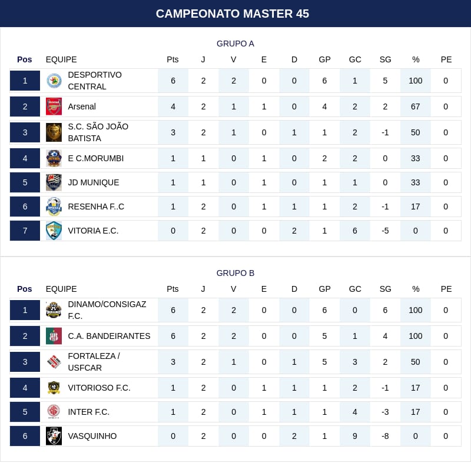The image size is (471, 476).
Task: Click the Vitoria E.C. shield icon
Action: [54, 231]
